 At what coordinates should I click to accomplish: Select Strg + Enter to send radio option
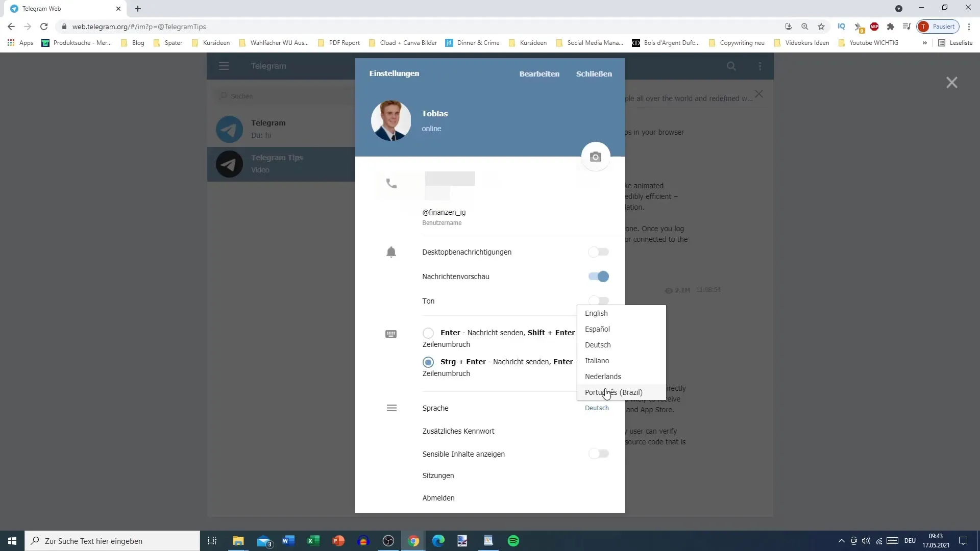[428, 362]
